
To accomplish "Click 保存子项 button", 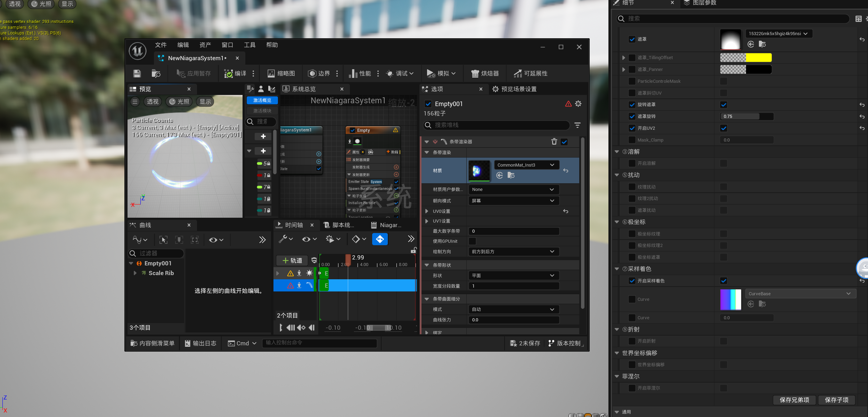I will click(x=837, y=400).
